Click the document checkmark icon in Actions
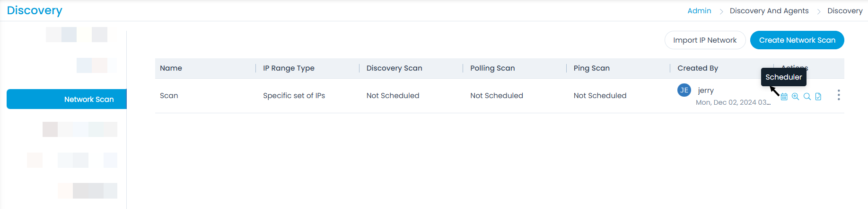The height and width of the screenshot is (209, 868). point(818,97)
